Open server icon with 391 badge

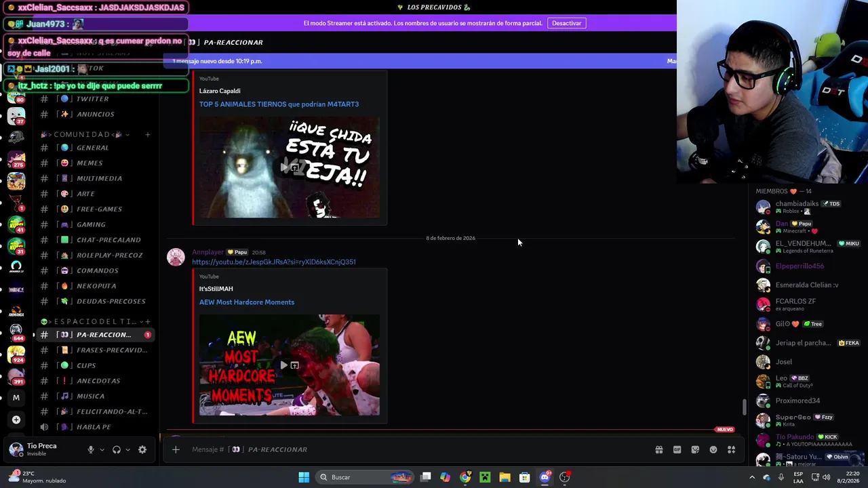[x=16, y=376]
